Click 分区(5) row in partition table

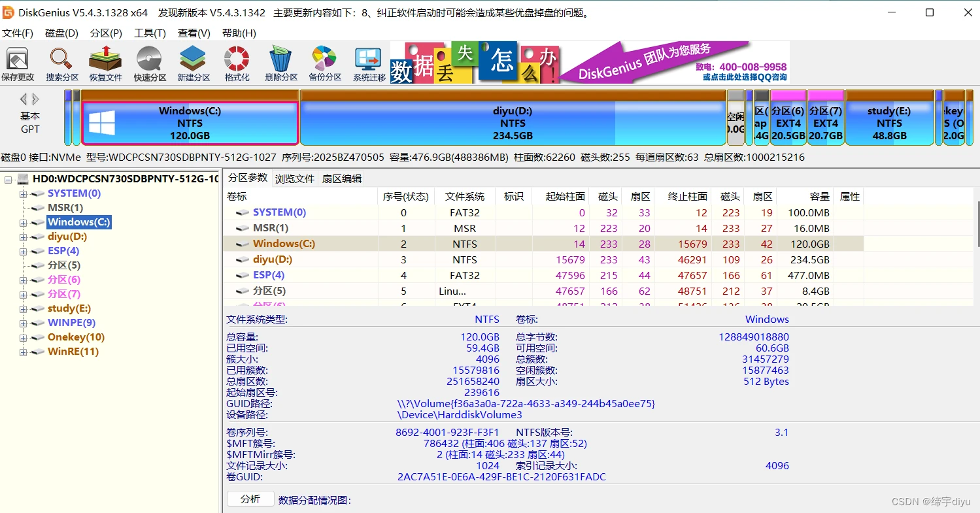(543, 291)
